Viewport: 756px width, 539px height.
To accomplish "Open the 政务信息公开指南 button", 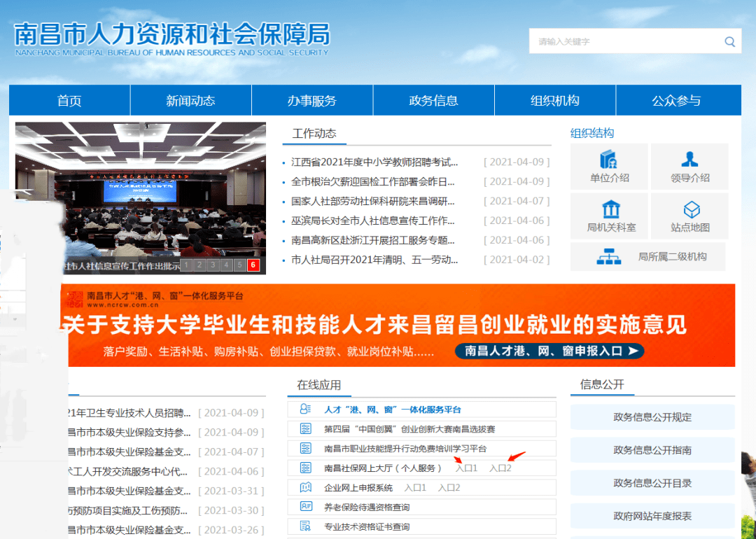I will coord(652,450).
